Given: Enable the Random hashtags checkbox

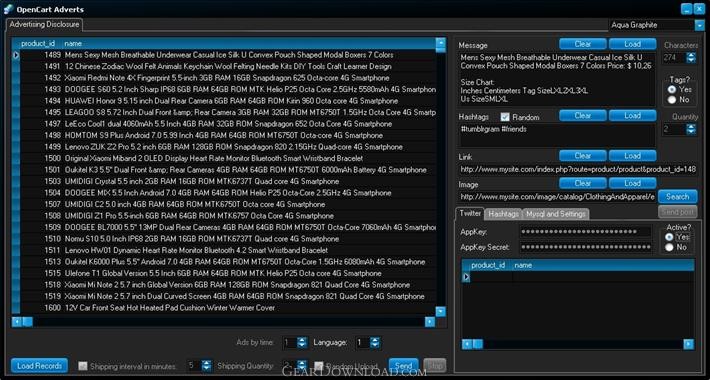Looking at the screenshot, I should (505, 117).
